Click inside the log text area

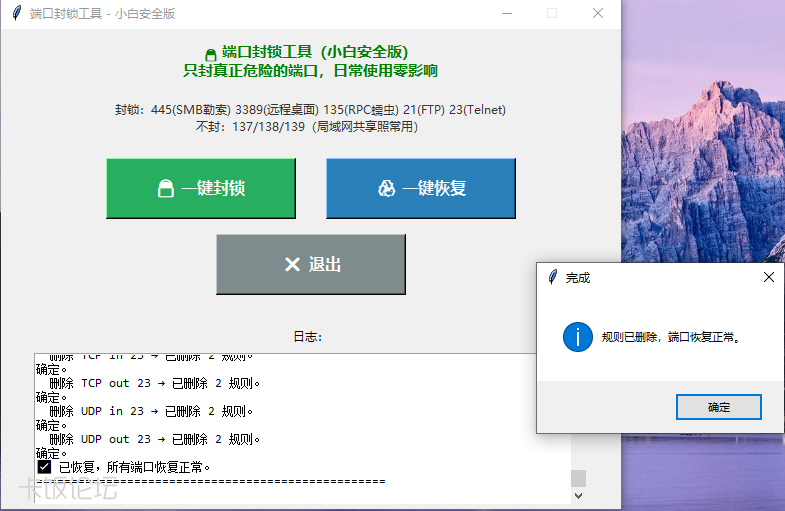coord(302,428)
